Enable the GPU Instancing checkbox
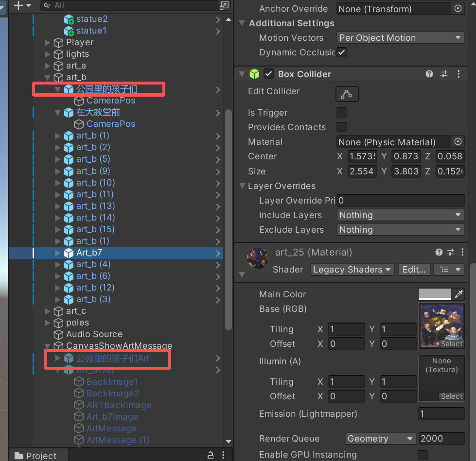The width and height of the screenshot is (476, 461). pos(423,455)
